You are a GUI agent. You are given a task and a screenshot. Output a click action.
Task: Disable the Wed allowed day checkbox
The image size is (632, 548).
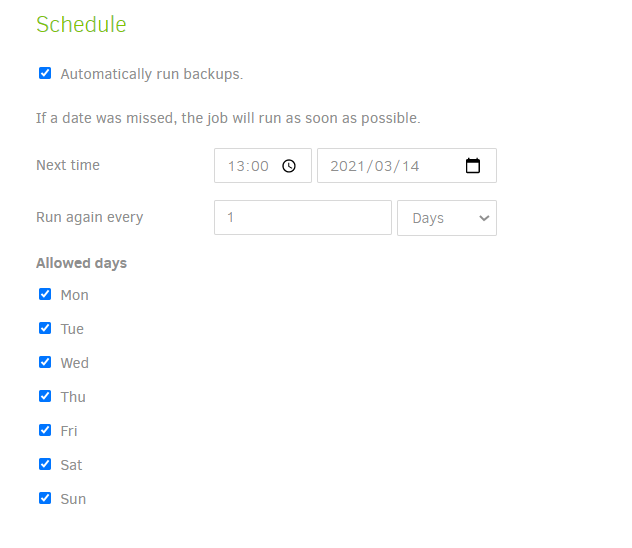(45, 362)
